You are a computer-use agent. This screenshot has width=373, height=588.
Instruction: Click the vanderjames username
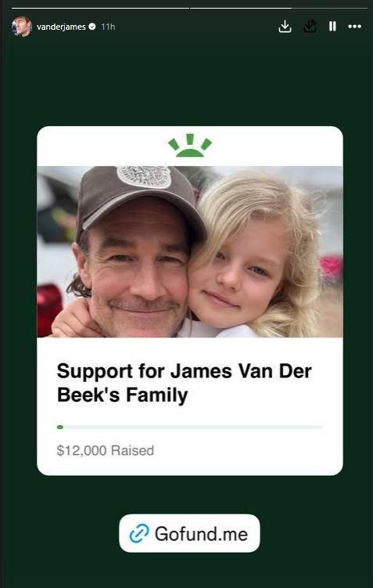click(61, 27)
